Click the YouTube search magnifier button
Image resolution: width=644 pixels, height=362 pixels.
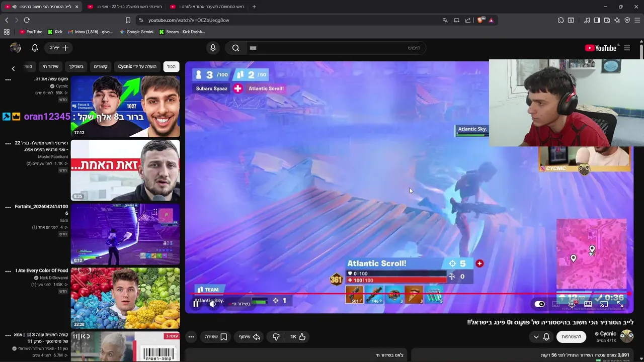point(235,48)
